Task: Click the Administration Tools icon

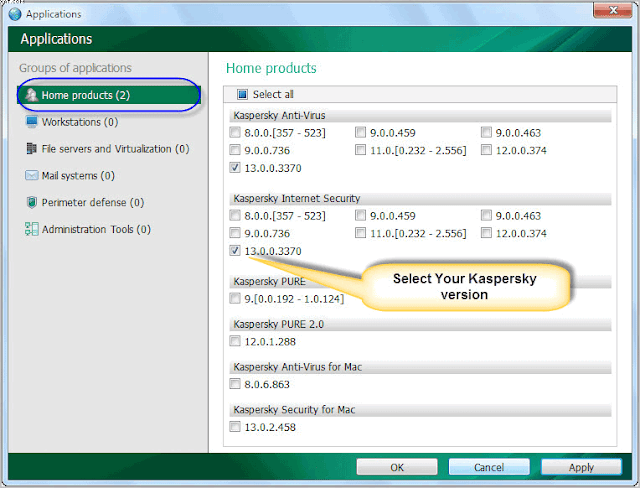Action: pyautogui.click(x=31, y=229)
